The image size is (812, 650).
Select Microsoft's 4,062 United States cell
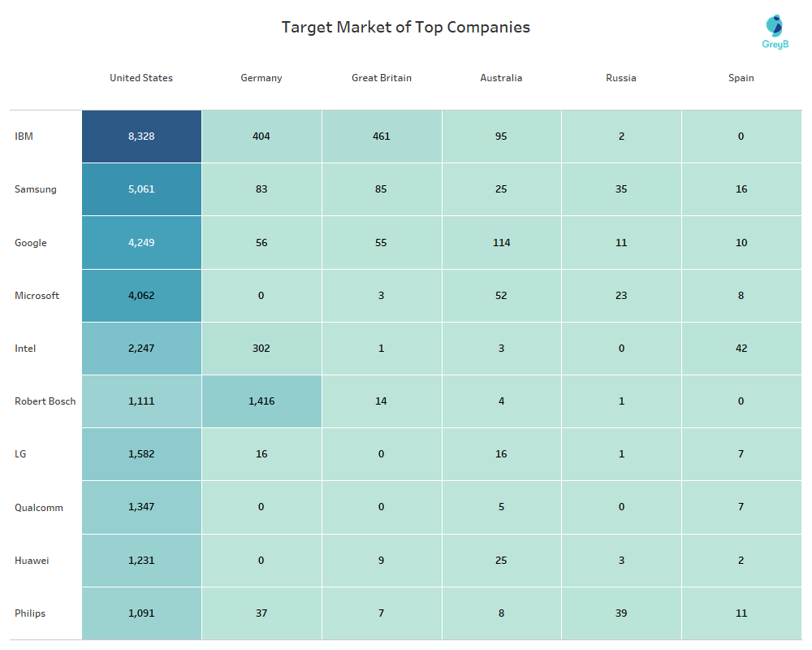click(x=141, y=296)
